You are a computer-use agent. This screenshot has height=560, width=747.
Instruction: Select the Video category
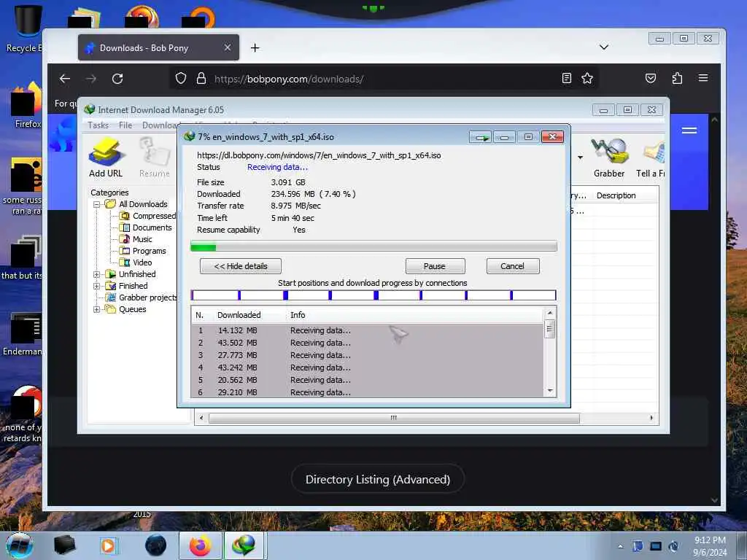click(136, 262)
